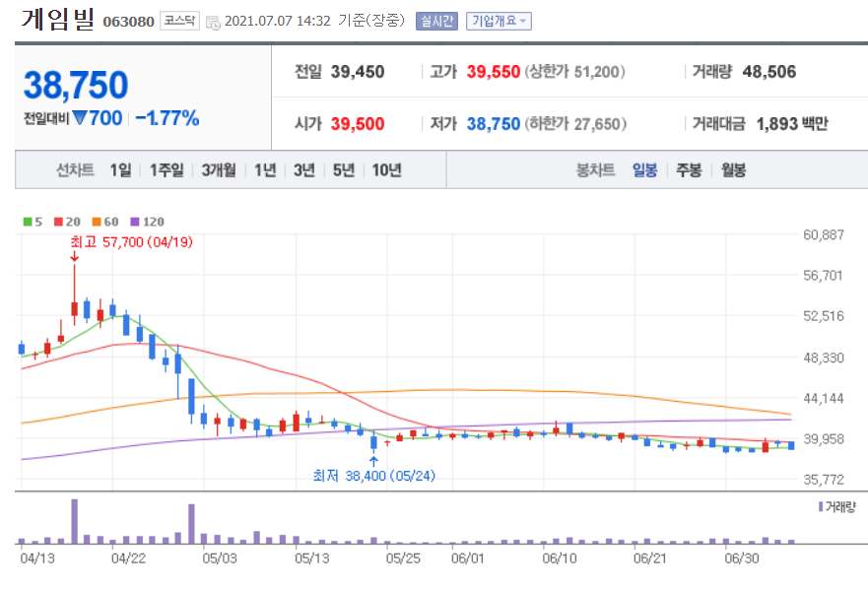Click the 39,958 price axis label
This screenshot has width=868, height=589.
tap(824, 439)
